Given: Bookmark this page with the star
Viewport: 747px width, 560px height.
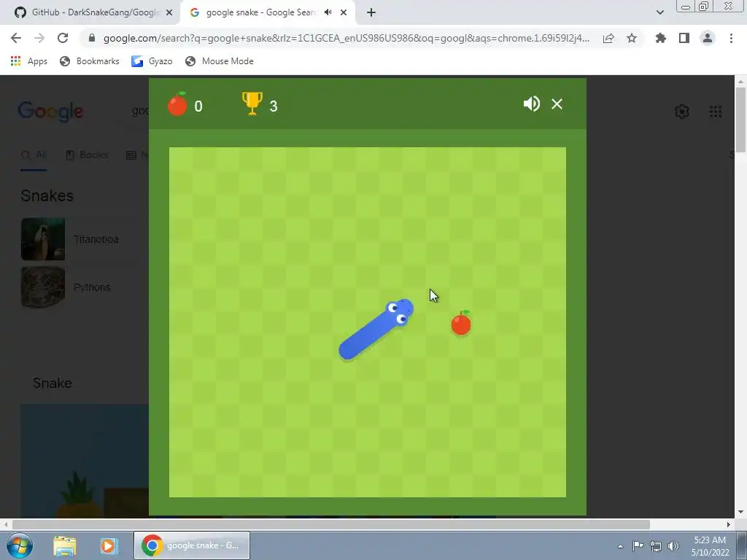Looking at the screenshot, I should tap(632, 38).
